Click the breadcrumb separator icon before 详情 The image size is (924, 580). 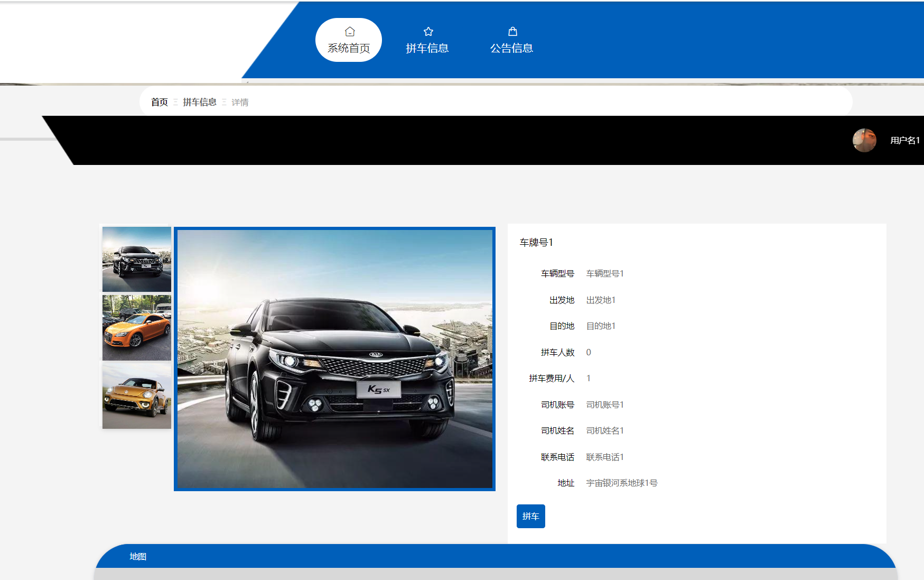pos(225,102)
